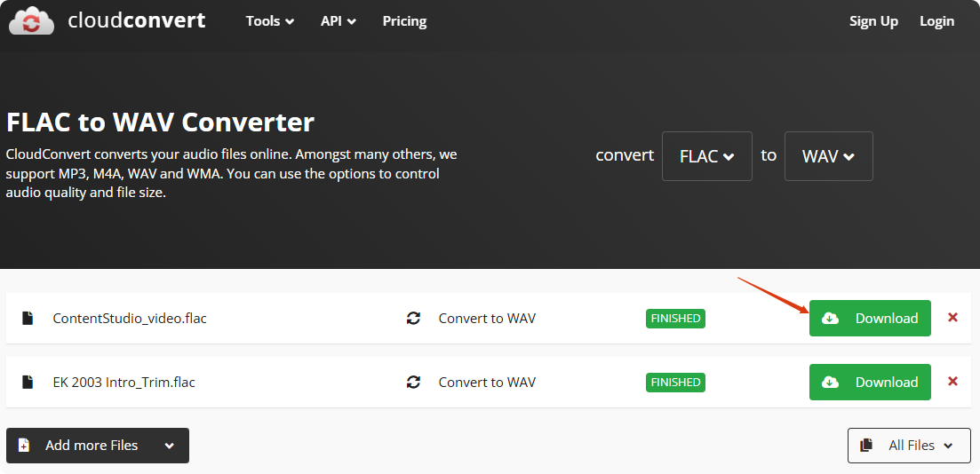Click the convert arrows icon for EK 2003 Intro_Trim.flac

coord(413,382)
